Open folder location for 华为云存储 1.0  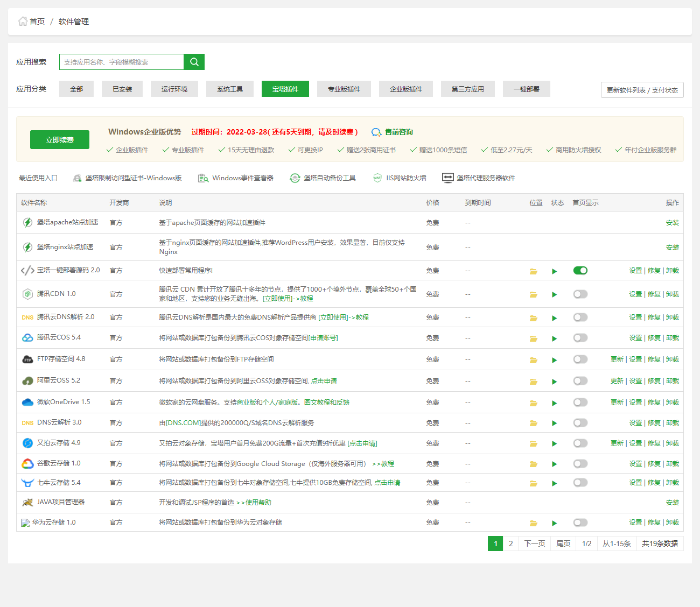533,523
